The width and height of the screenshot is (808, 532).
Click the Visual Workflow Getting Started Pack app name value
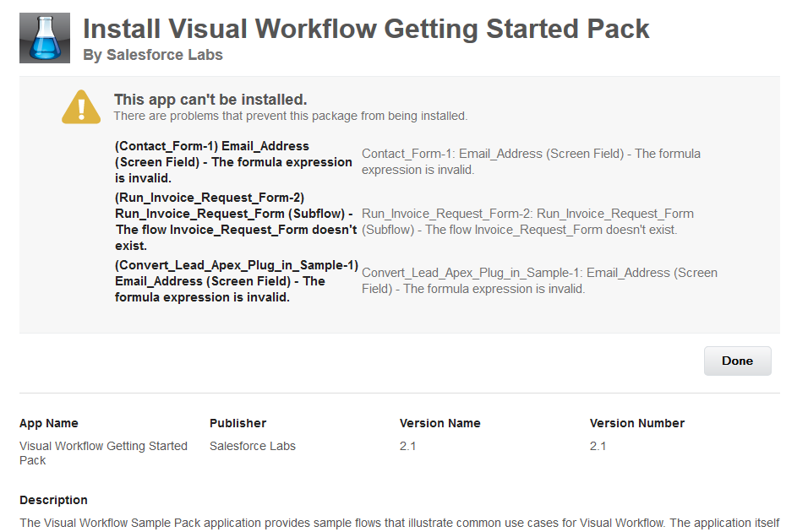[x=103, y=453]
